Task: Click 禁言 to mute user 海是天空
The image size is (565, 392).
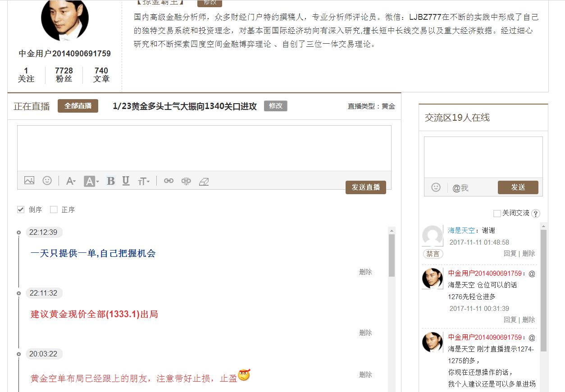Action: click(433, 254)
